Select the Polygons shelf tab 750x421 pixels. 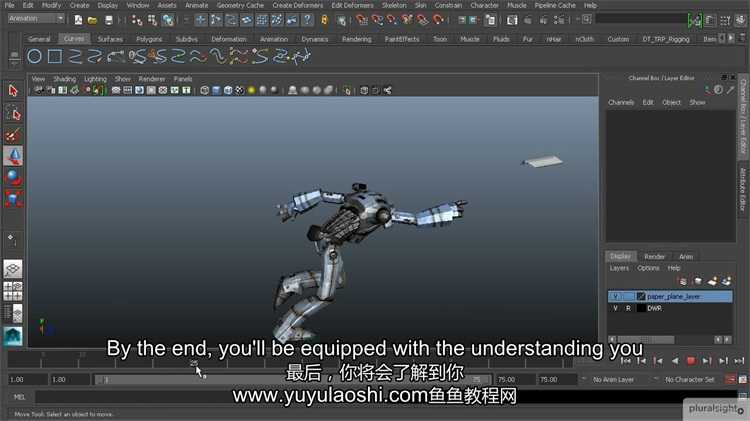(x=149, y=39)
